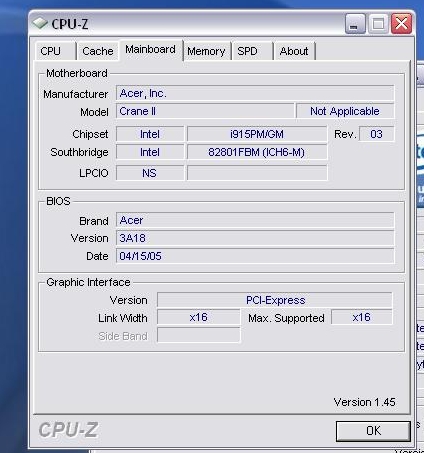
Task: Click the 'Motherboard' group title
Action: point(77,73)
